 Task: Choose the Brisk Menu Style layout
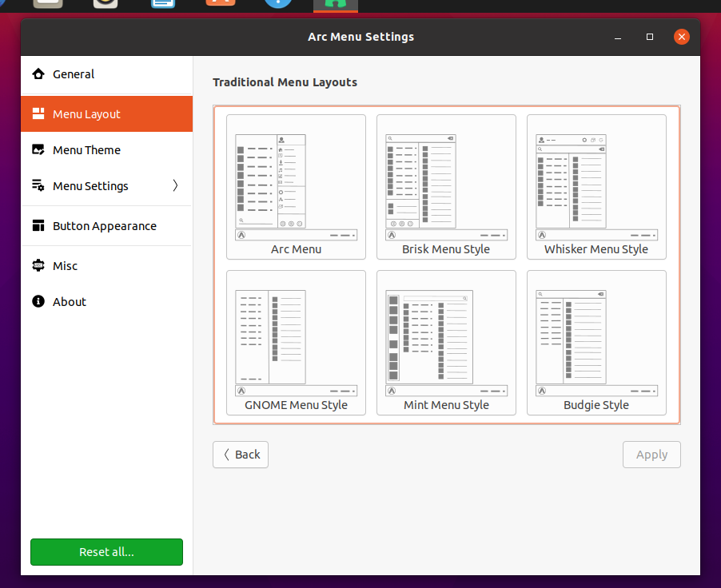point(446,187)
